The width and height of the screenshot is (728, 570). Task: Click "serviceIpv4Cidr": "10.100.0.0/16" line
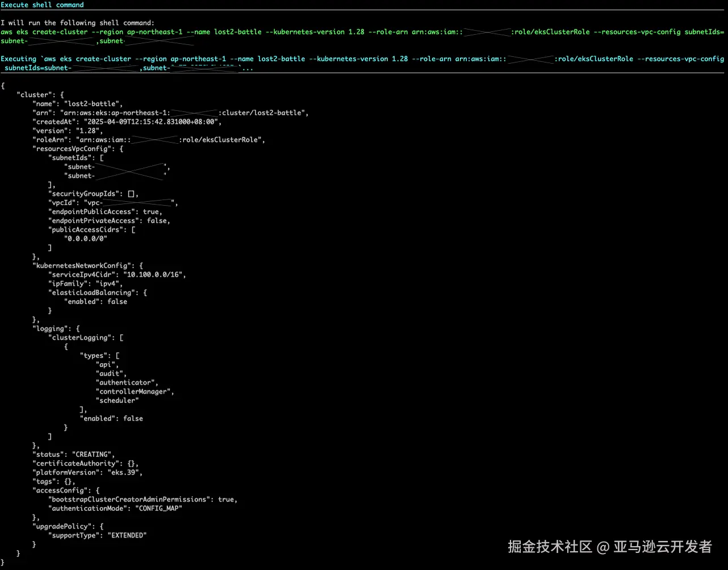tap(117, 274)
